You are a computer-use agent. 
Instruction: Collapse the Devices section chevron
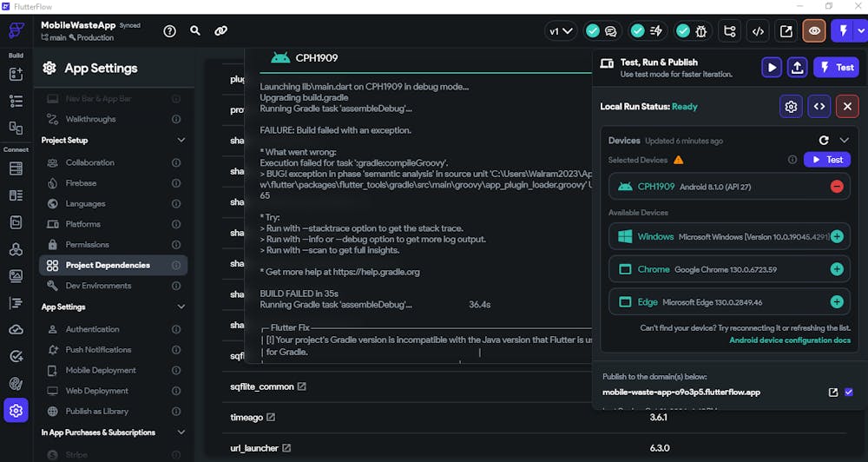tap(845, 140)
